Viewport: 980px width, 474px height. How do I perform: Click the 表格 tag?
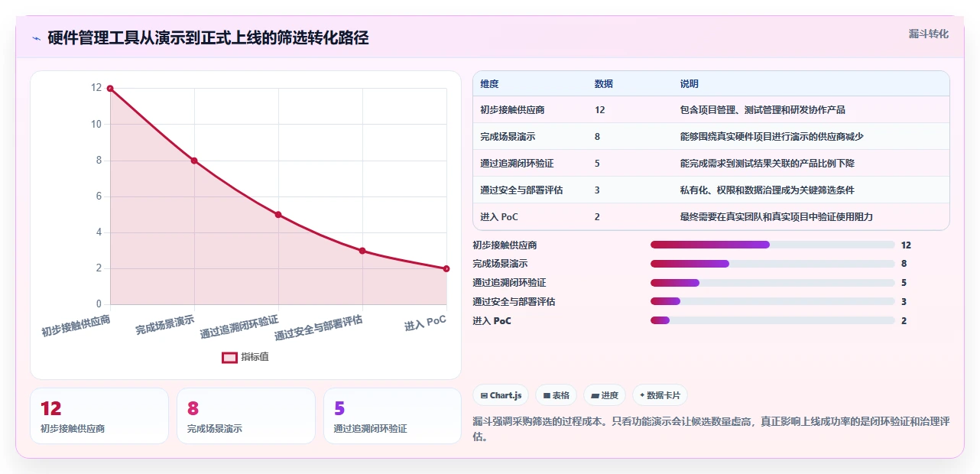pyautogui.click(x=556, y=395)
